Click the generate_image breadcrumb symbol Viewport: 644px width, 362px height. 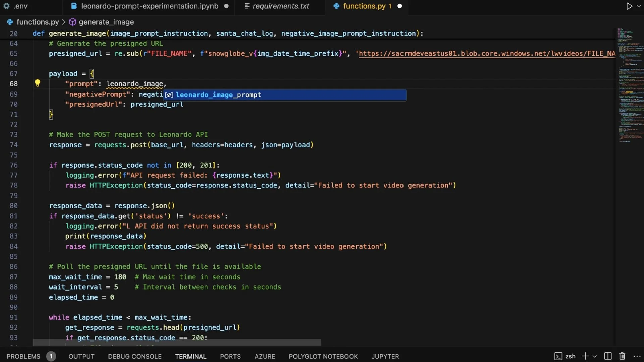[x=106, y=22]
